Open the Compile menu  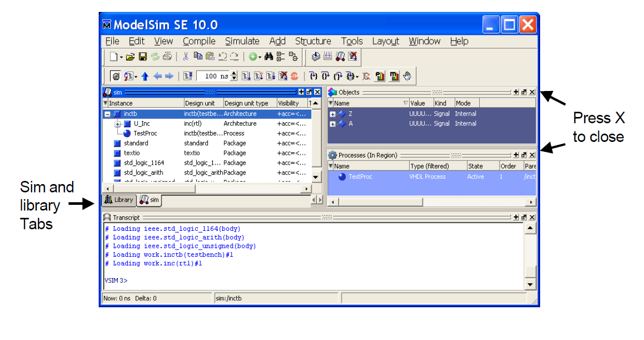(x=199, y=41)
